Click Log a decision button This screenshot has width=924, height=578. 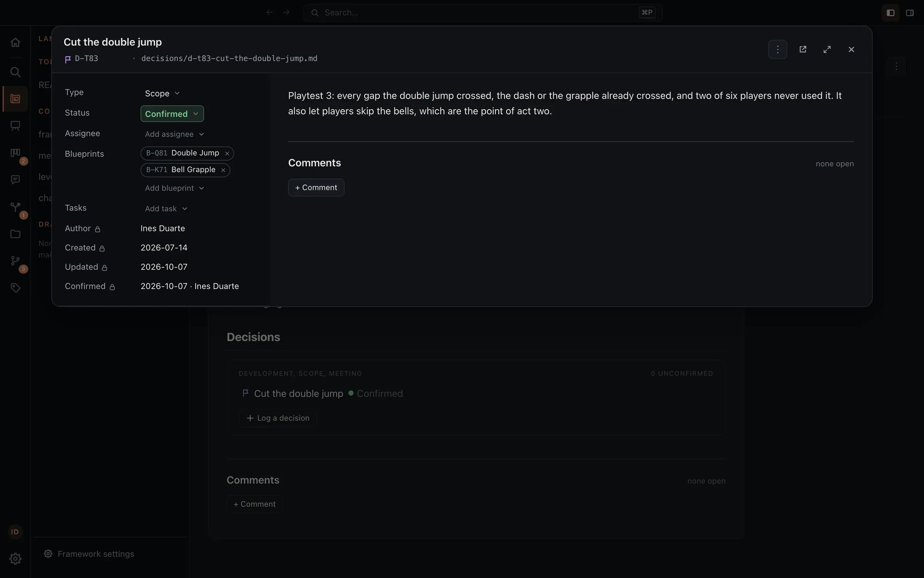point(278,418)
